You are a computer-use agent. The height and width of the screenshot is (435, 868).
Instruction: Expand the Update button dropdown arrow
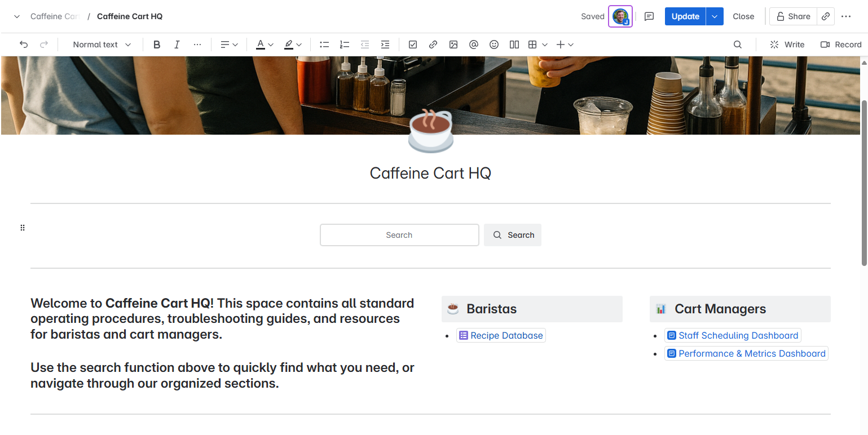point(715,16)
